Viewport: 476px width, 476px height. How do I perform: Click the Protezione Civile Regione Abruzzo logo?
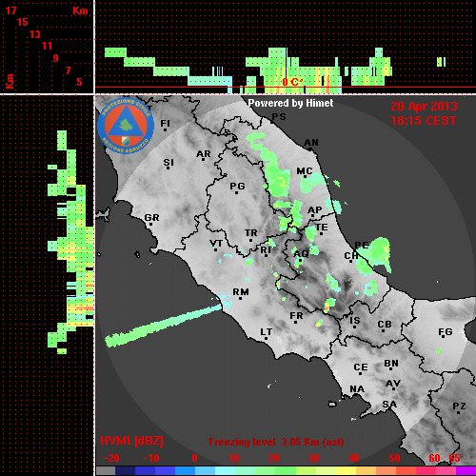click(x=126, y=126)
